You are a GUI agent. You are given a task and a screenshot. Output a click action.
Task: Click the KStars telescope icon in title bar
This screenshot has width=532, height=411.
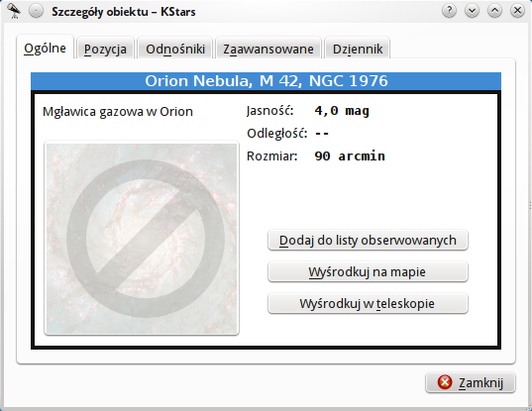(14, 11)
